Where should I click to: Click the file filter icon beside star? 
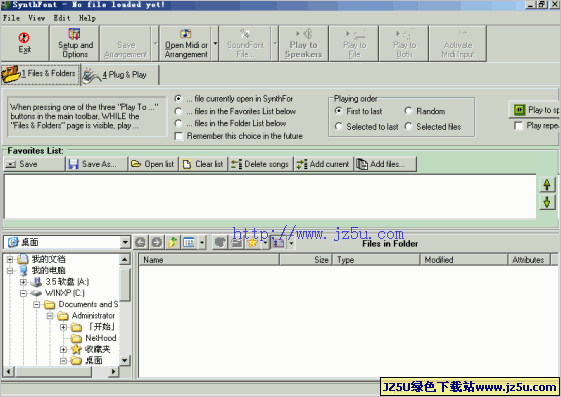click(x=278, y=242)
